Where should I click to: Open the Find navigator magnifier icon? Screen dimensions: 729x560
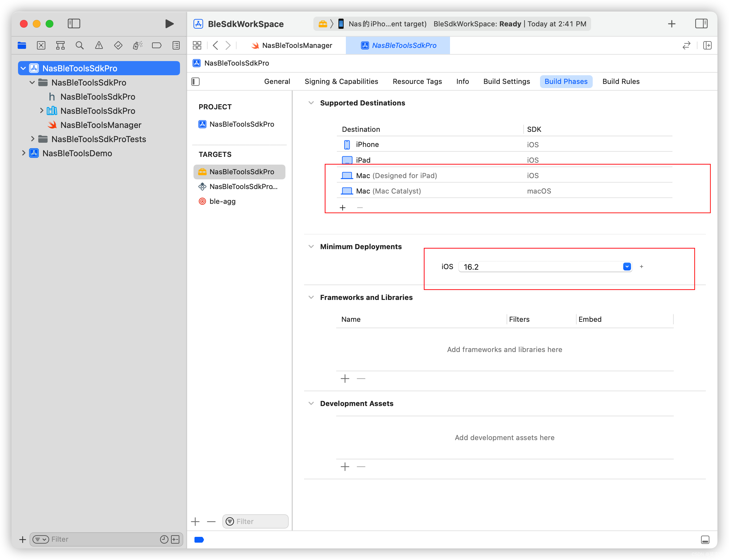pyautogui.click(x=79, y=45)
